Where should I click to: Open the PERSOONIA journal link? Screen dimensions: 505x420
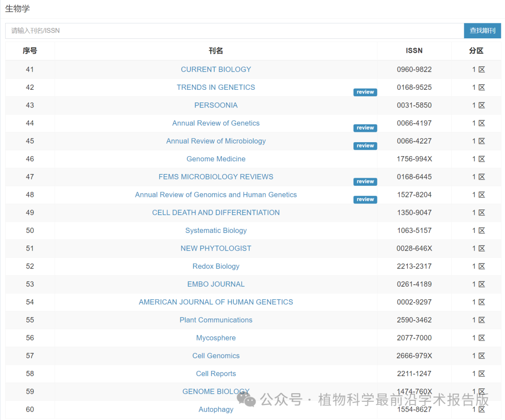[216, 105]
